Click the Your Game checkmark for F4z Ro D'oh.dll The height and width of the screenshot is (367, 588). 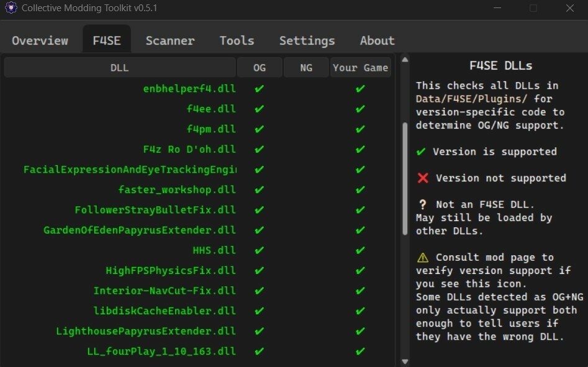point(360,150)
